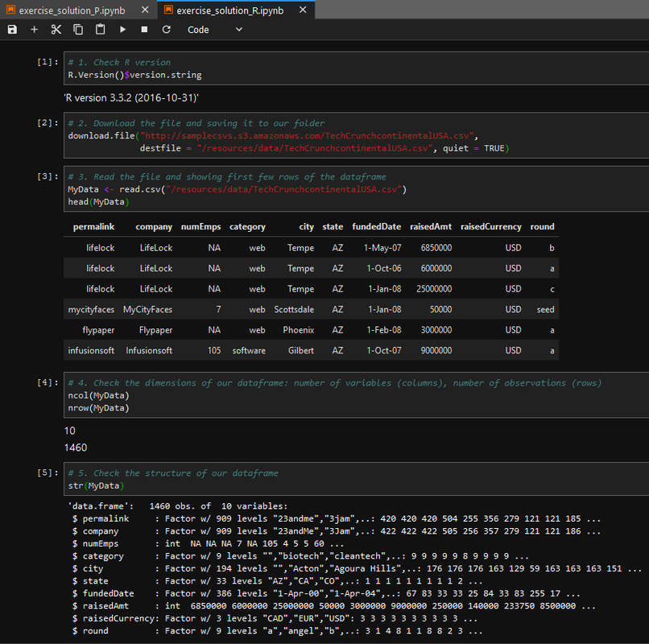Copy the selected cell
Image resolution: width=649 pixels, height=644 pixels.
point(78,30)
